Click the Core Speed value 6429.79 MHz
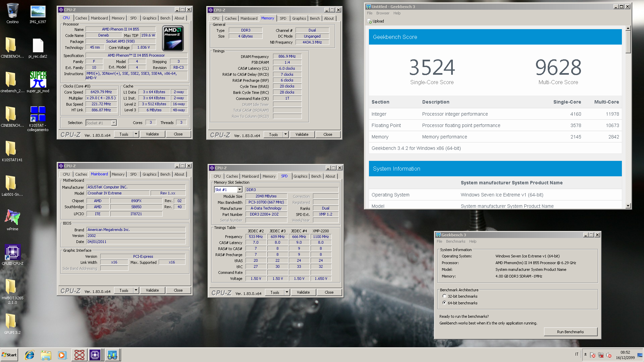This screenshot has height=362, width=644. coord(101,92)
